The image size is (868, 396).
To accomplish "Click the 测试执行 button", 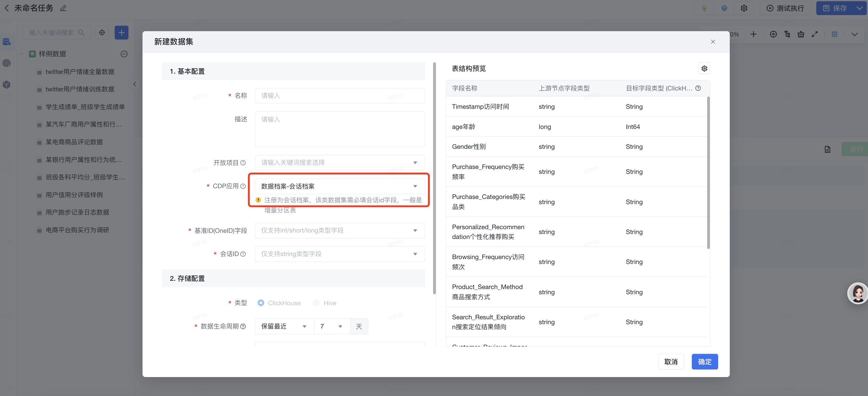I will (x=785, y=8).
